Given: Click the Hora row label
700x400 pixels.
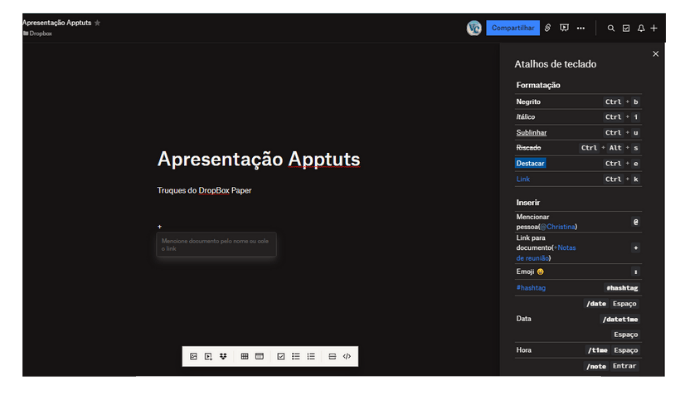Looking at the screenshot, I should pos(524,350).
